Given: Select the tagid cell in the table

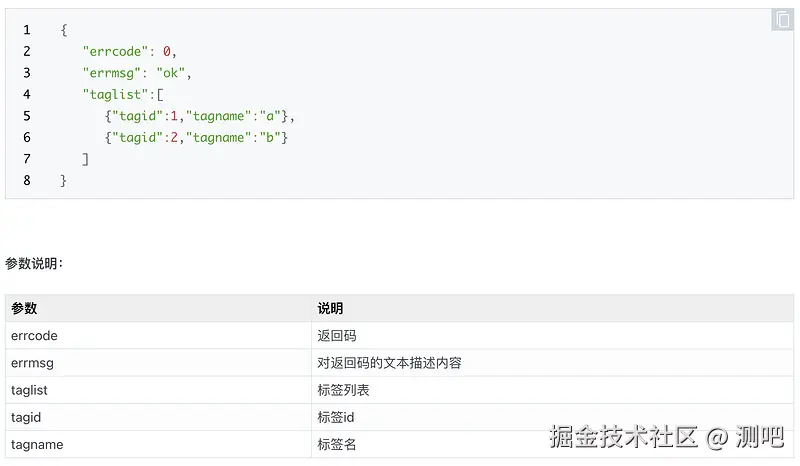Looking at the screenshot, I should (x=25, y=417).
